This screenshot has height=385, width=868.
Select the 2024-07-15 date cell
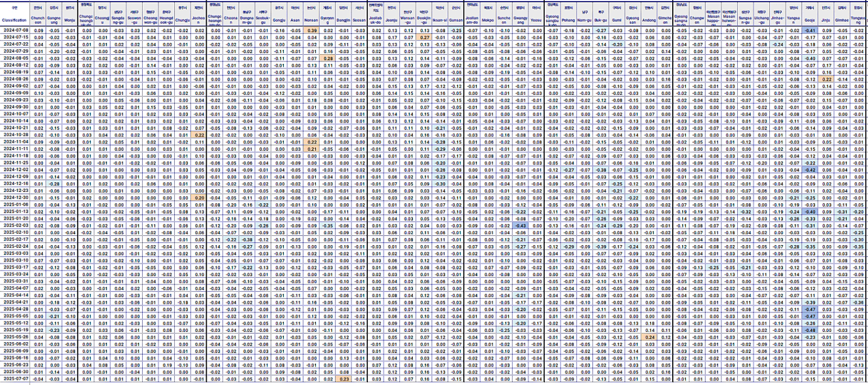point(14,37)
